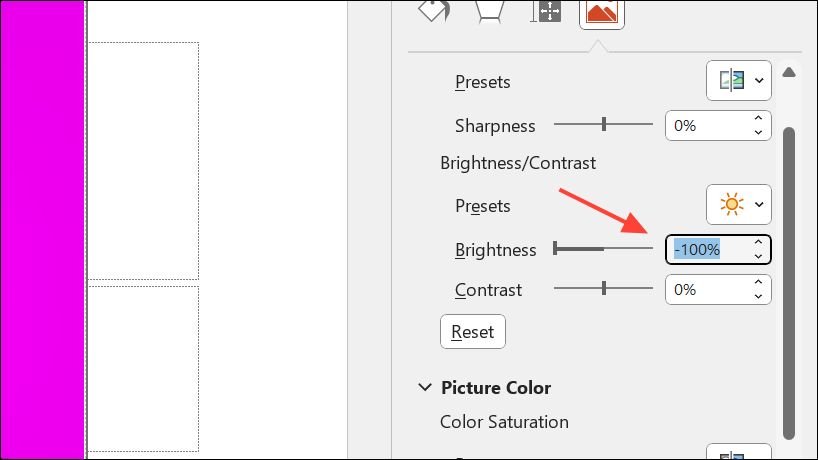This screenshot has height=460, width=818.
Task: Click the magenta picture on the slide
Action: pyautogui.click(x=42, y=230)
